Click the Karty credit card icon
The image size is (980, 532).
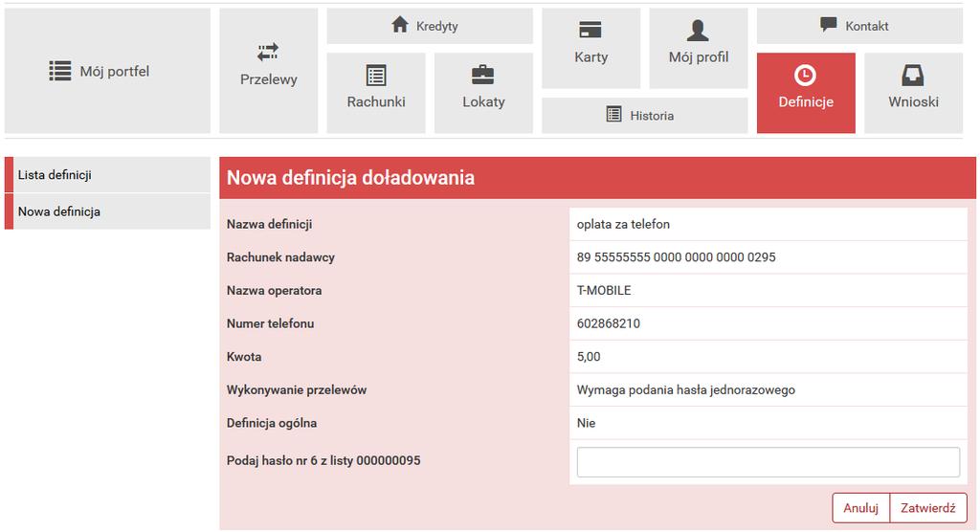pyautogui.click(x=590, y=30)
